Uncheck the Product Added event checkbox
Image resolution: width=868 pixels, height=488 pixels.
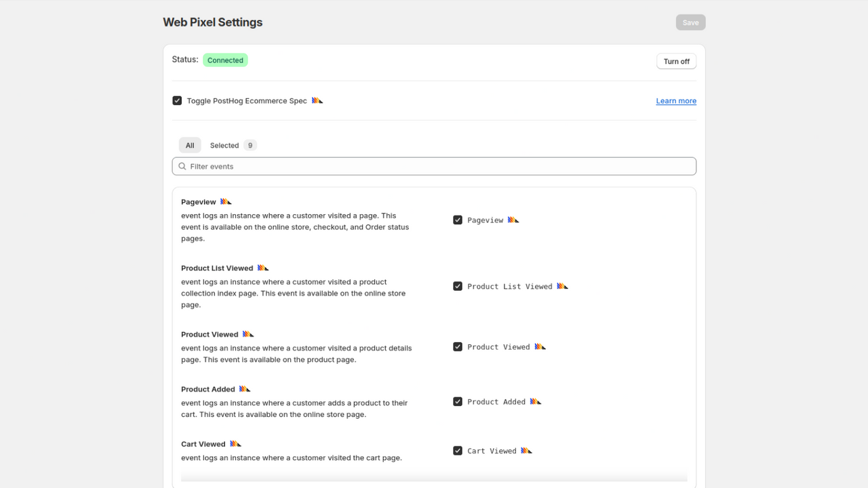(458, 401)
